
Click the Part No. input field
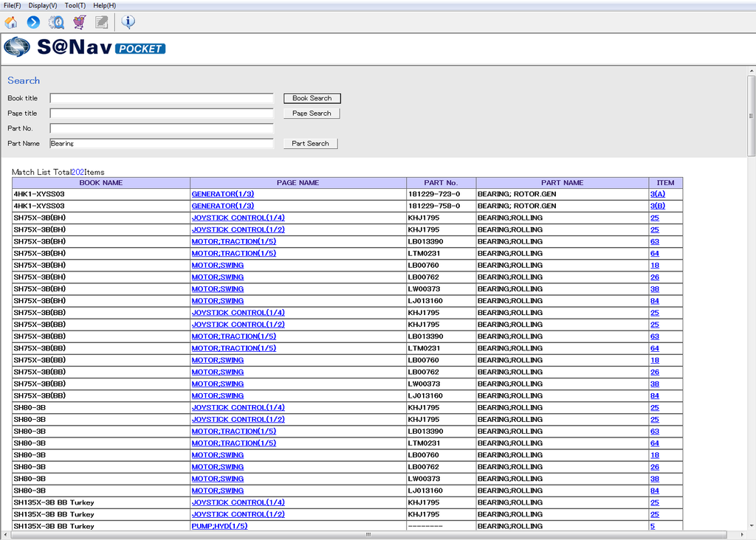tap(162, 128)
